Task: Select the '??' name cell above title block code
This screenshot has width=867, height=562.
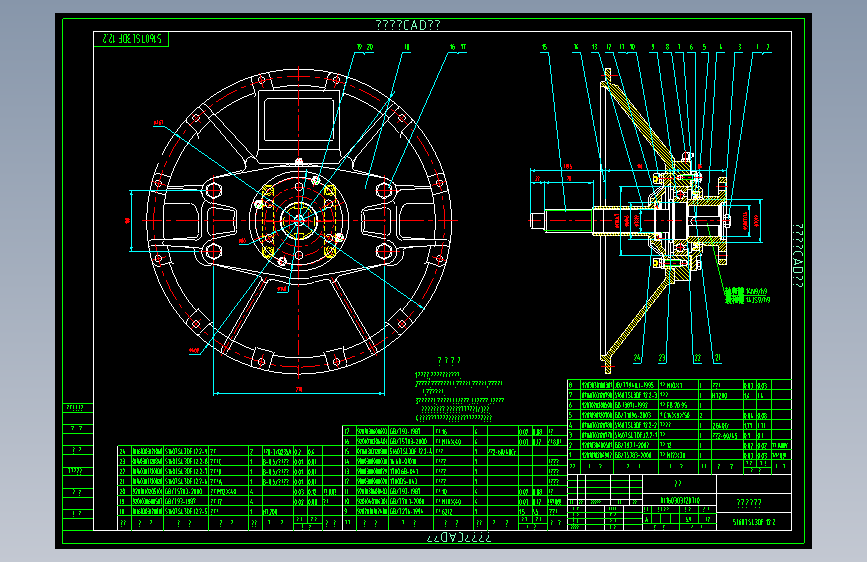Action: [x=678, y=483]
